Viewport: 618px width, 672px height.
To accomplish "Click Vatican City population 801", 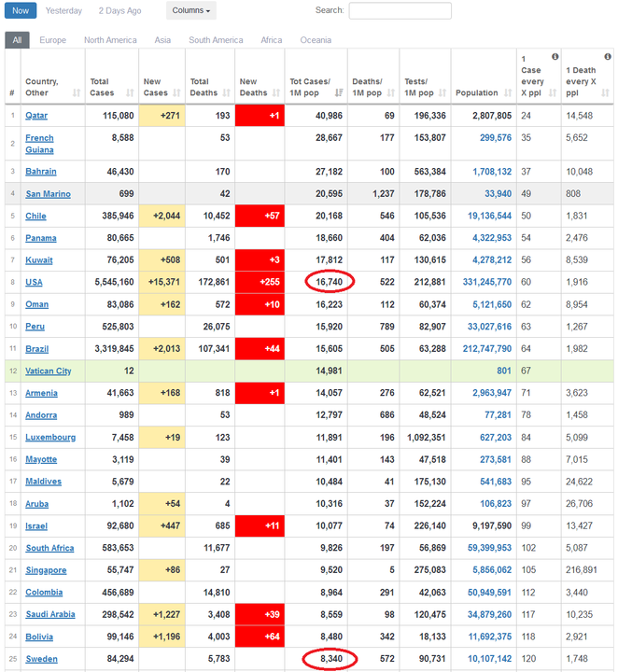I will click(504, 371).
